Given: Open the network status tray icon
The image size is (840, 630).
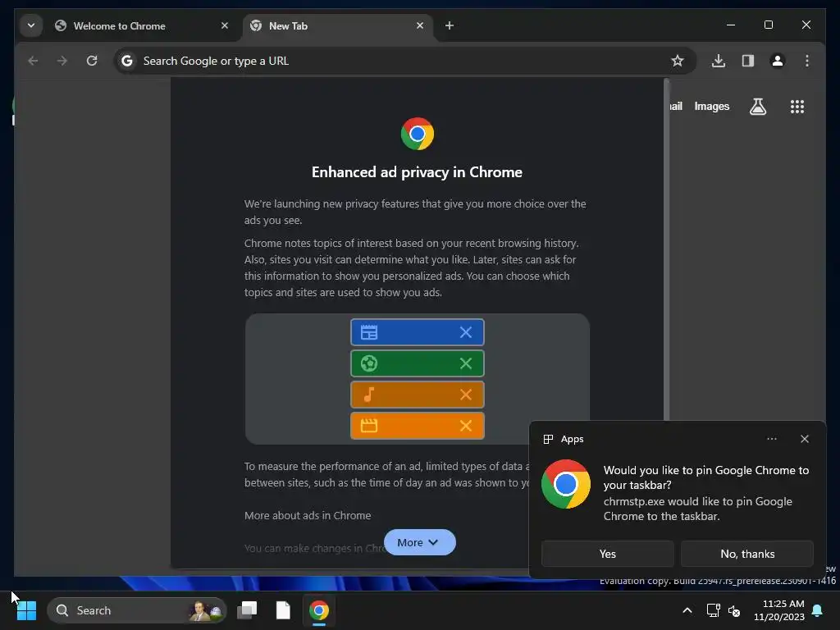Looking at the screenshot, I should click(713, 610).
